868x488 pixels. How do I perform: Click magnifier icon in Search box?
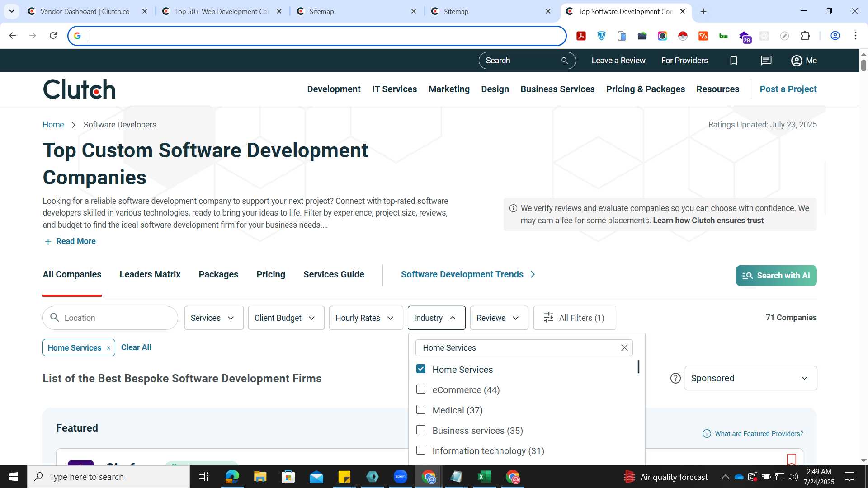pyautogui.click(x=565, y=61)
